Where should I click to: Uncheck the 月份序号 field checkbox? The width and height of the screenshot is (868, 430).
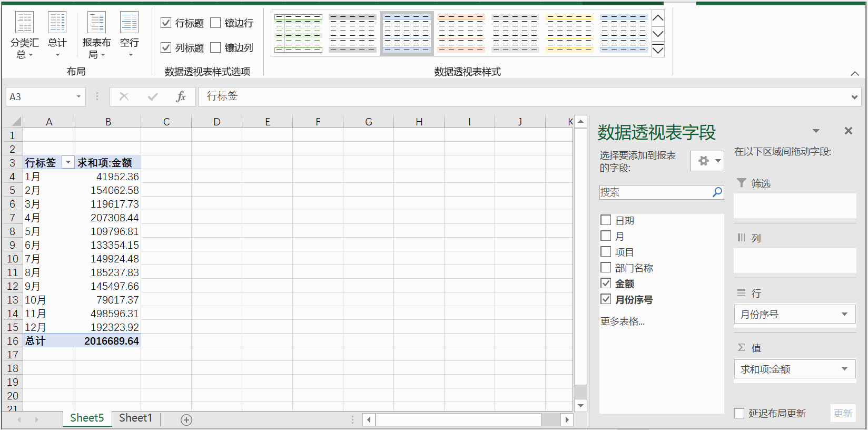[606, 299]
